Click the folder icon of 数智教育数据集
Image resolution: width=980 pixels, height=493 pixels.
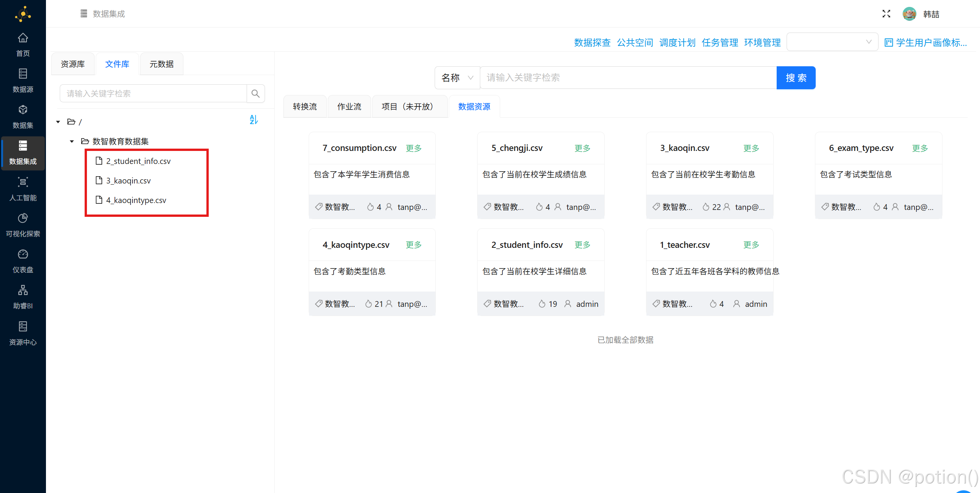pyautogui.click(x=85, y=141)
